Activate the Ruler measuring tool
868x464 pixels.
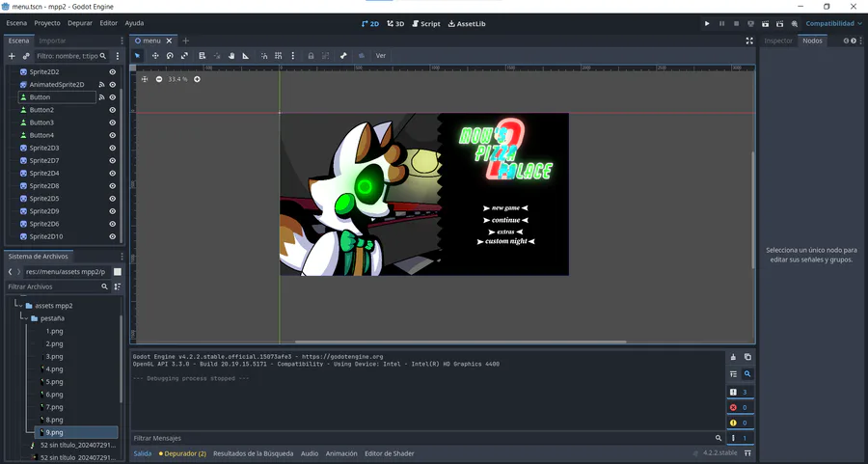(x=246, y=55)
